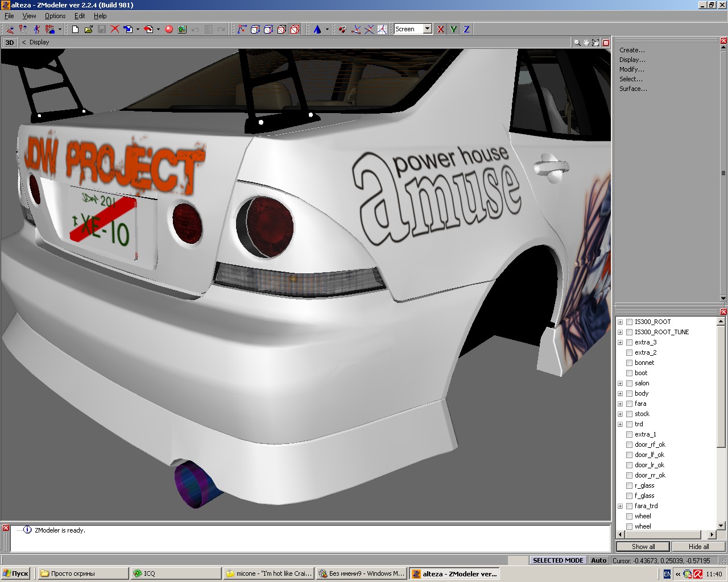Switch to Vertices level polyline icon
This screenshot has height=582, width=728.
tap(242, 29)
